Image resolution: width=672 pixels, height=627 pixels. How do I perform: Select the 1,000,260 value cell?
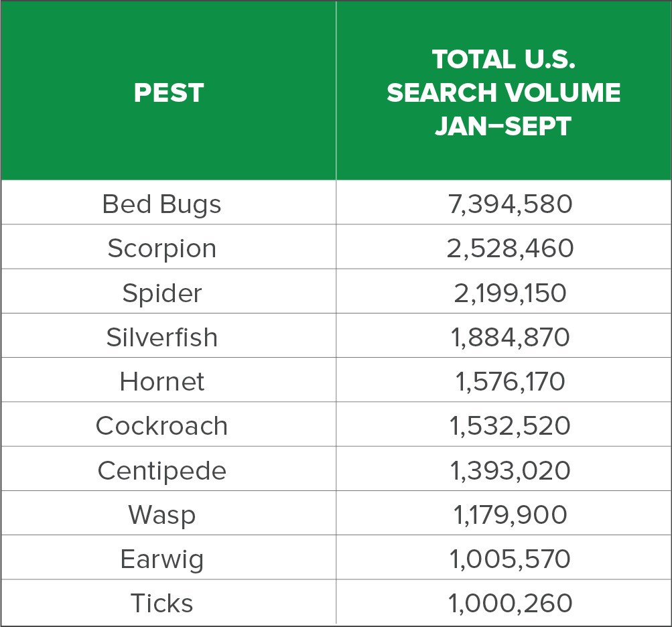pyautogui.click(x=510, y=603)
